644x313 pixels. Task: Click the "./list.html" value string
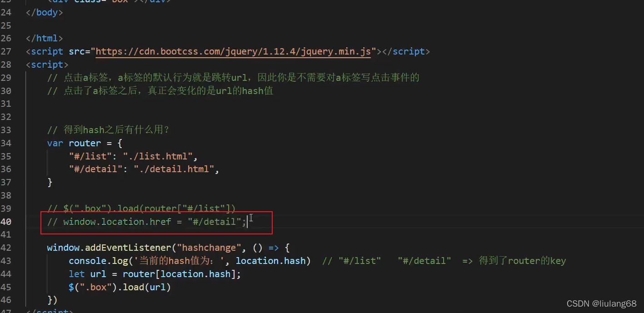click(x=158, y=156)
